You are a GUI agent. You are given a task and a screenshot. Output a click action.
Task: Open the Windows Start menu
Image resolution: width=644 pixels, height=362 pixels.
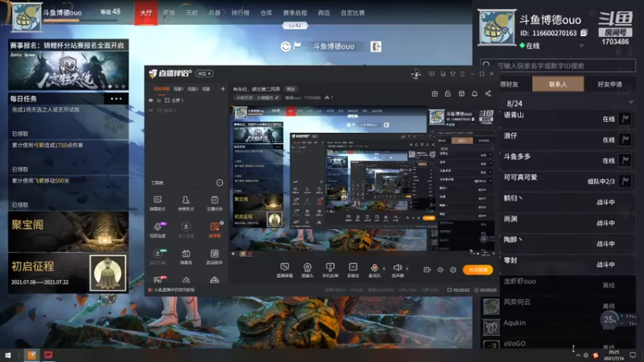(8, 355)
